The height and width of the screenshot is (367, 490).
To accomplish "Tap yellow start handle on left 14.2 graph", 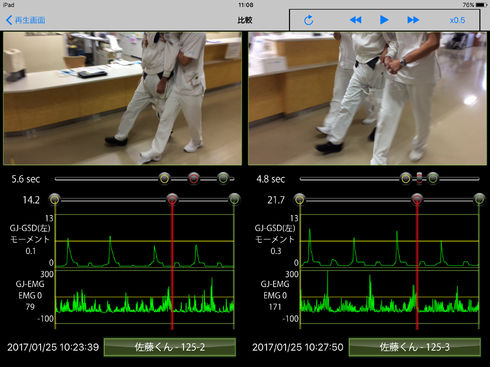I will (55, 199).
